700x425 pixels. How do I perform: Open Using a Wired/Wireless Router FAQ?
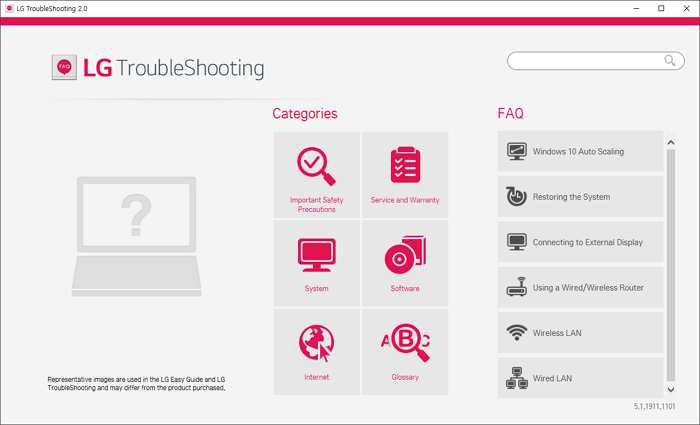point(580,288)
